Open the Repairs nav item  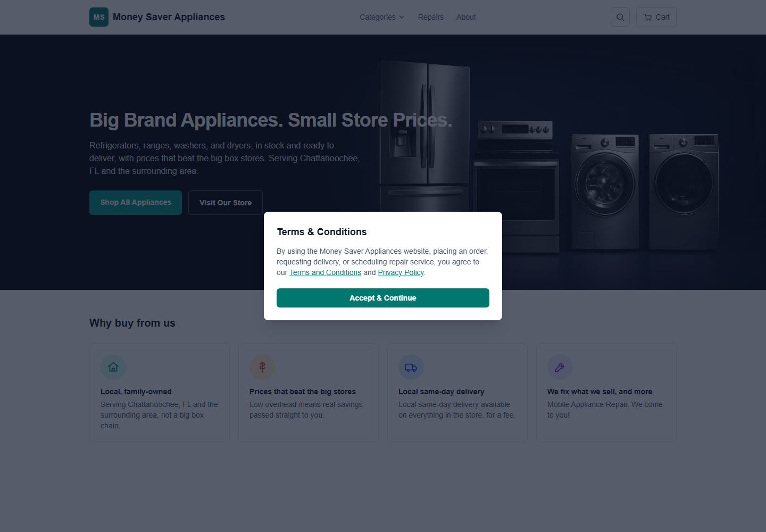431,17
